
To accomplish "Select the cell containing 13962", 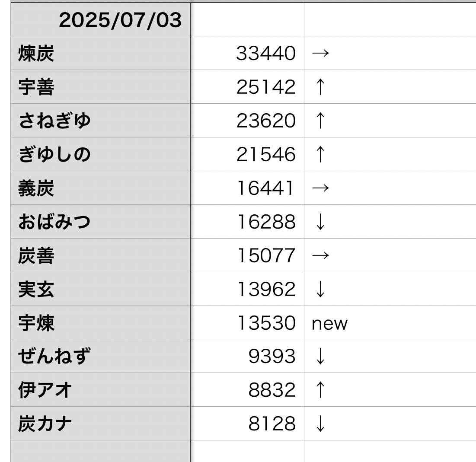I will (247, 289).
